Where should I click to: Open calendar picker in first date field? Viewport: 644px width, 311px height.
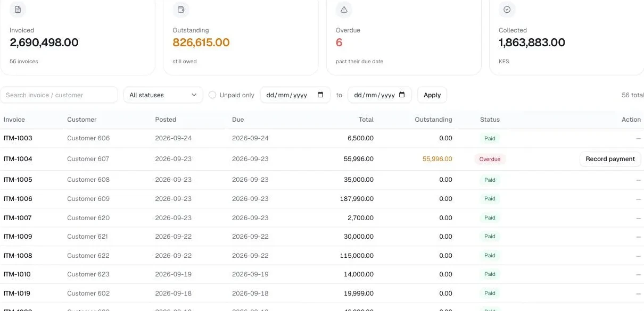pos(320,95)
